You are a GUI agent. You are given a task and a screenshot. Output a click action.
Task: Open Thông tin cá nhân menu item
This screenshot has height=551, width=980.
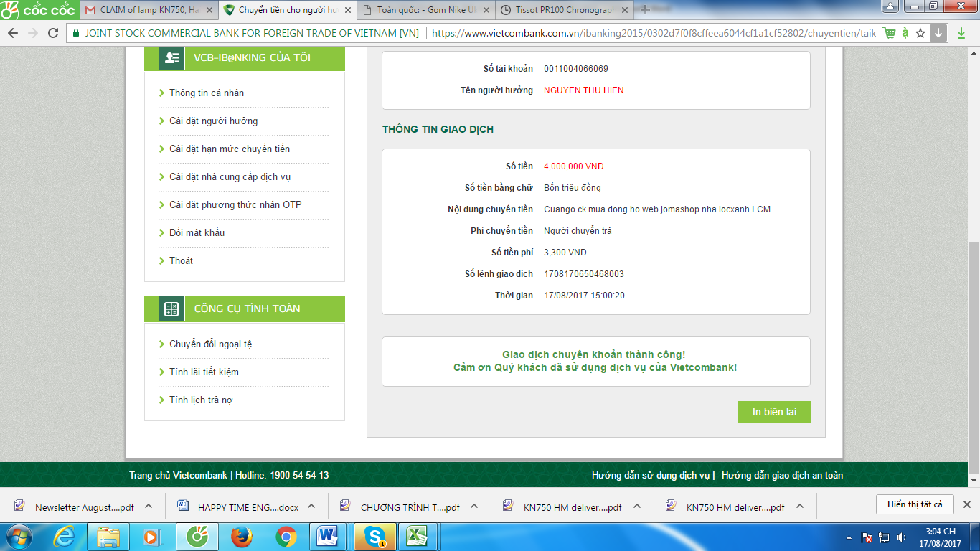(x=207, y=93)
